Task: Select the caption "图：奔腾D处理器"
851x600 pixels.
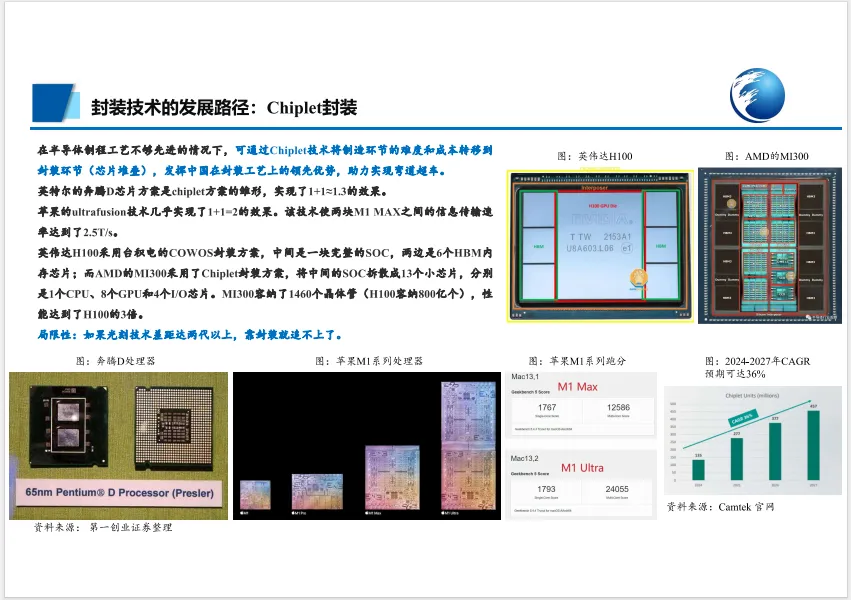Action: (115, 361)
